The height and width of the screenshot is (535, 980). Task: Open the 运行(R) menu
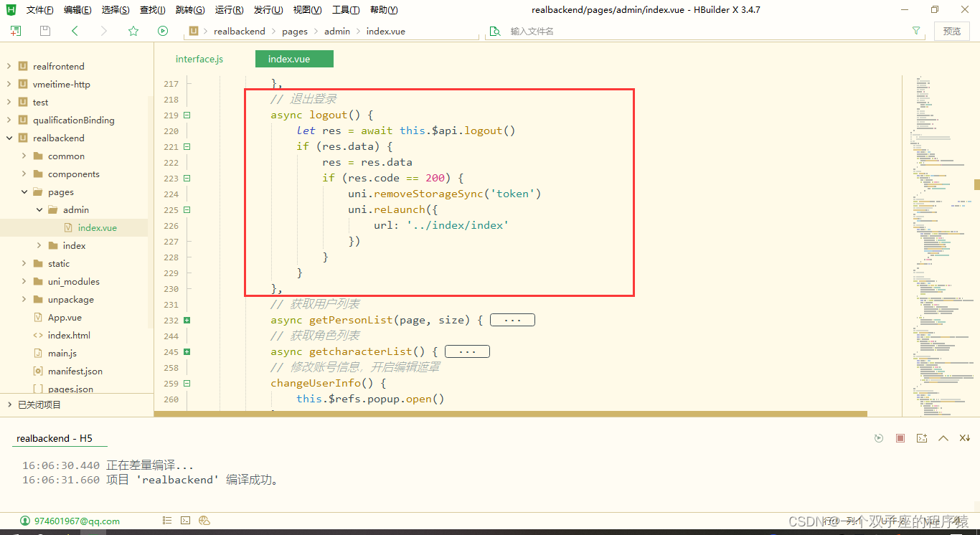(229, 10)
